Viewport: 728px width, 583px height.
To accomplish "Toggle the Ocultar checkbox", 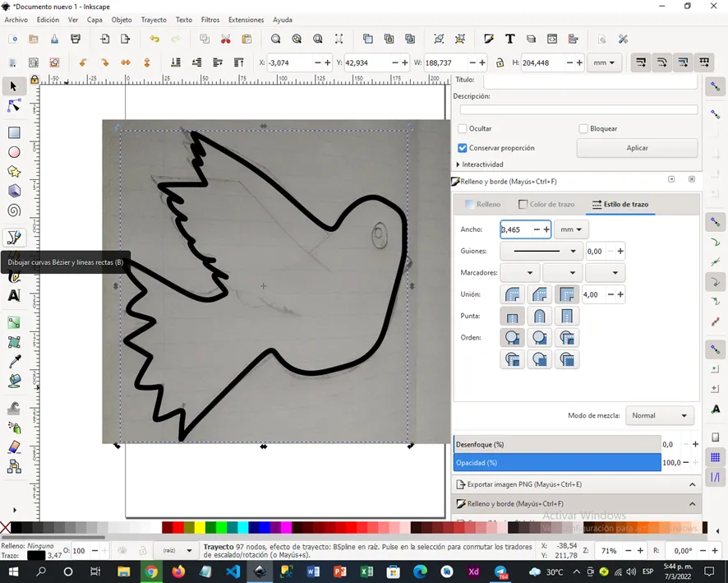I will pos(463,128).
